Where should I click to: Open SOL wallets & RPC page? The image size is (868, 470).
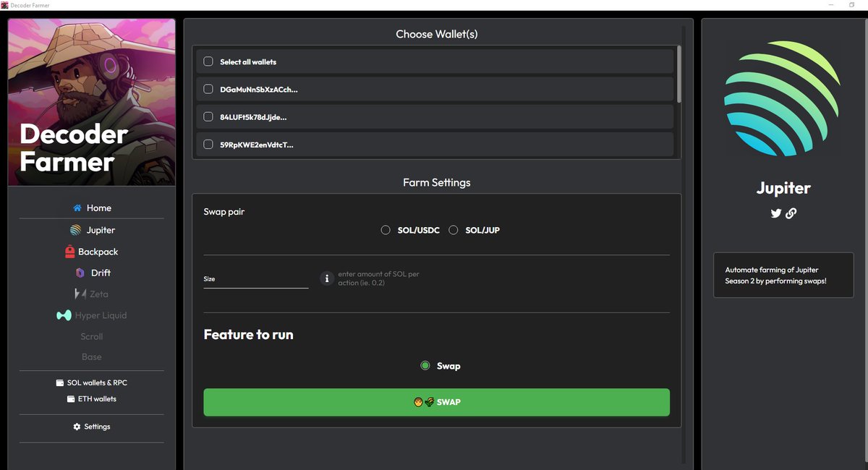tap(92, 383)
